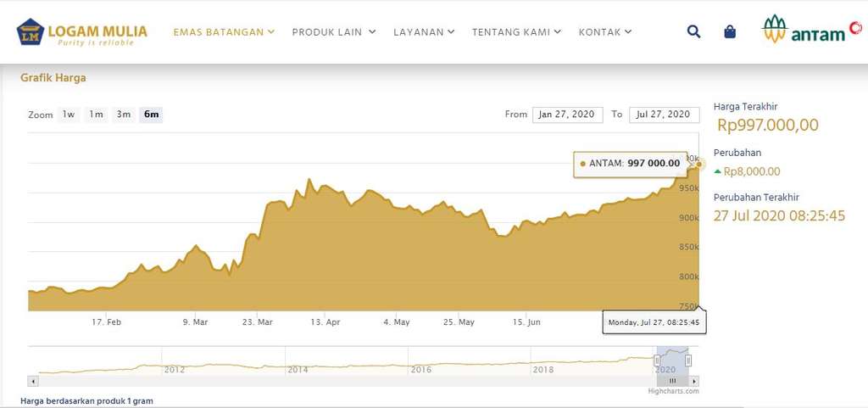Click the From date field
This screenshot has height=408, width=868.
pyautogui.click(x=567, y=115)
